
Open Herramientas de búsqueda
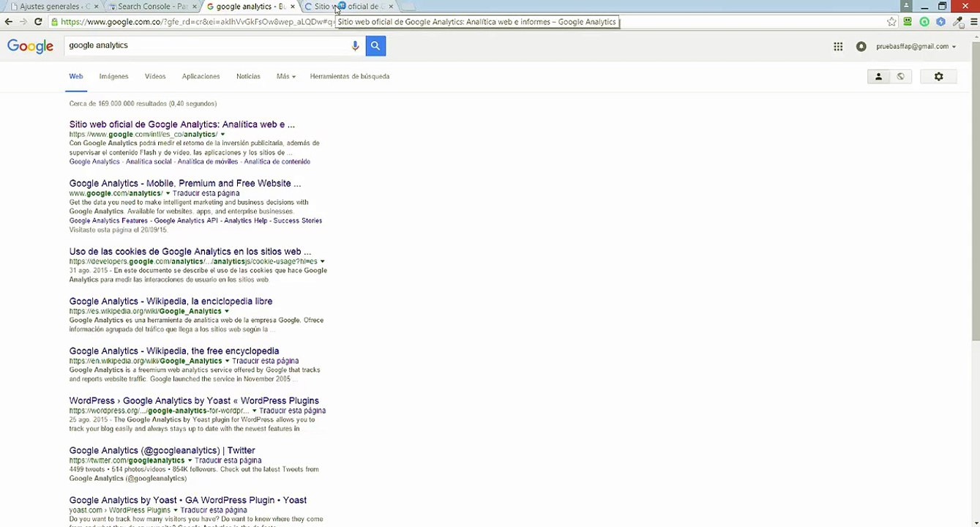pos(349,76)
